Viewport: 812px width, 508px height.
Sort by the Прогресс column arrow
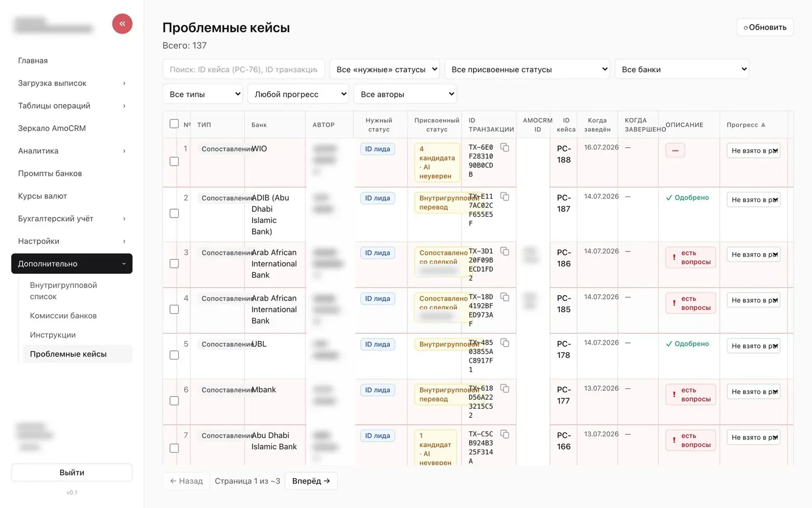click(763, 124)
